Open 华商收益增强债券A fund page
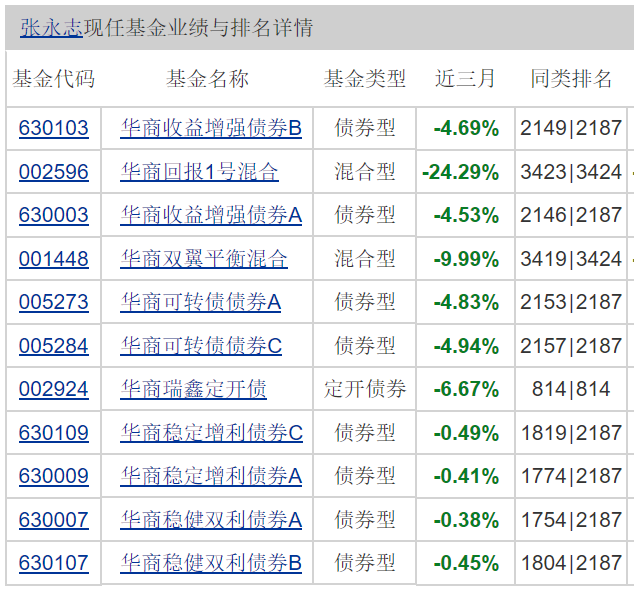This screenshot has height=601, width=634. pos(211,215)
